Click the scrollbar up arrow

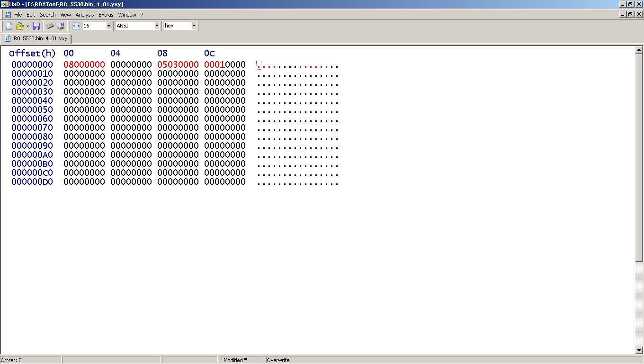click(639, 50)
